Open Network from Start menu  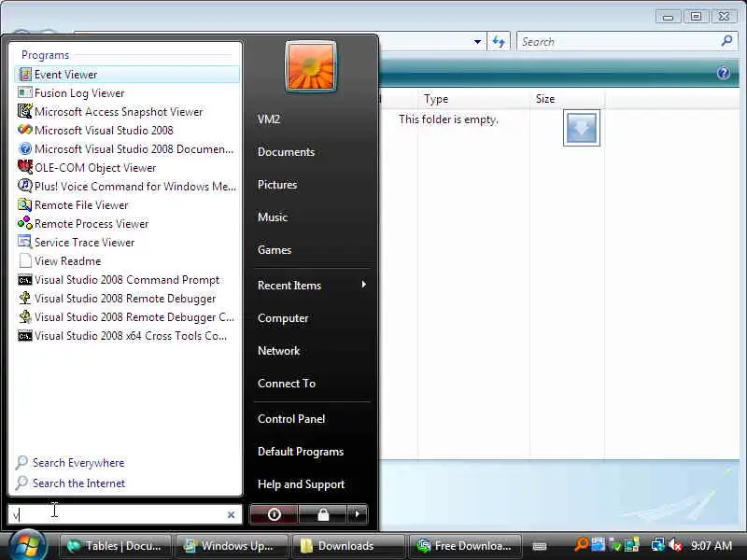coord(278,351)
